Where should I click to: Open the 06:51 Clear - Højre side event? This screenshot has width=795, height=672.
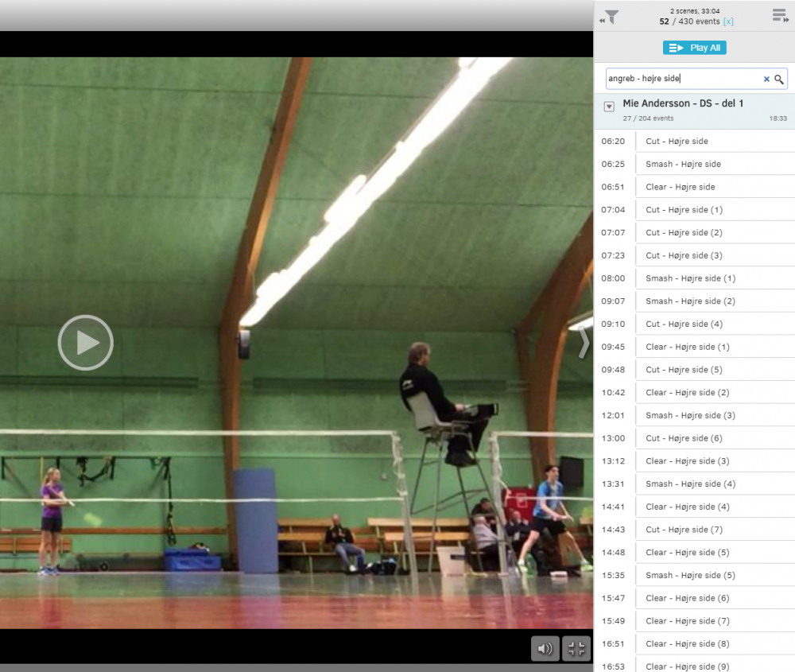680,188
